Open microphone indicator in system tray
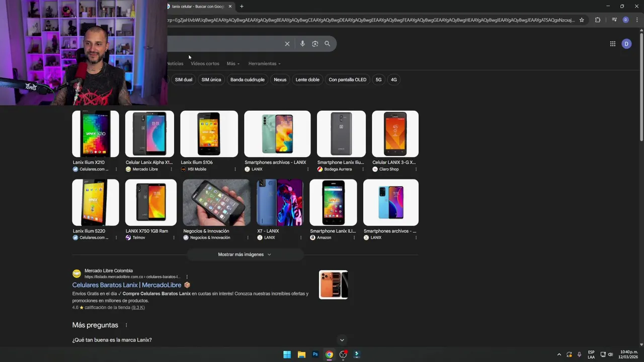The width and height of the screenshot is (644, 362). tap(579, 354)
